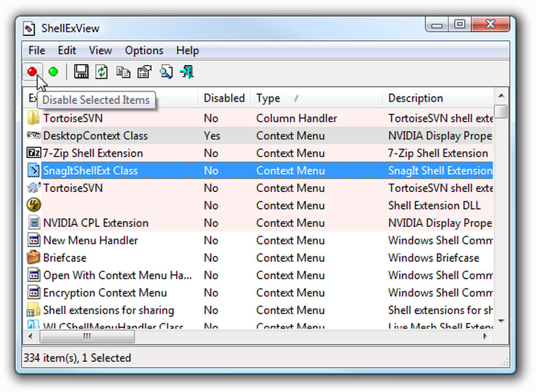Sort by the Description column header
This screenshot has height=392, width=536.
coord(438,99)
